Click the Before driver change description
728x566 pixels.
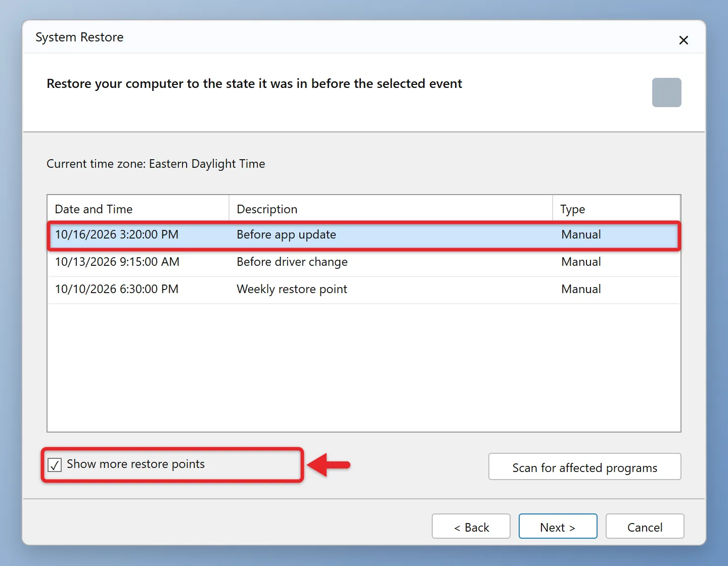(292, 262)
